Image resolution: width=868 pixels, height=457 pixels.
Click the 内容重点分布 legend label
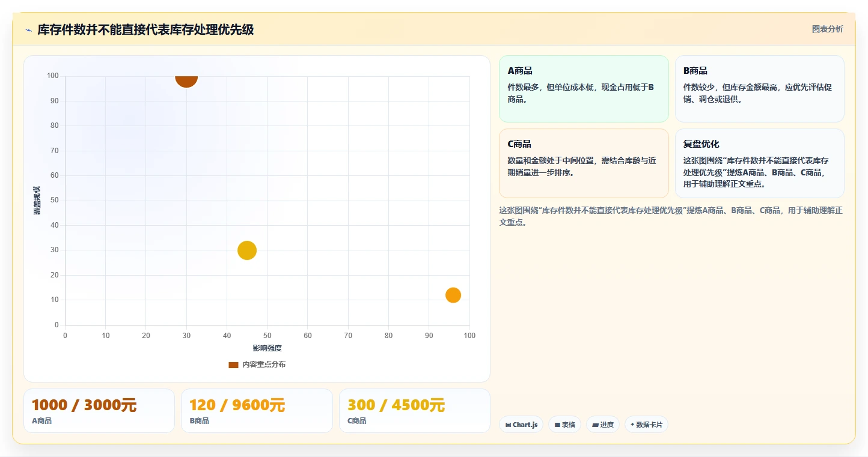[x=264, y=365]
